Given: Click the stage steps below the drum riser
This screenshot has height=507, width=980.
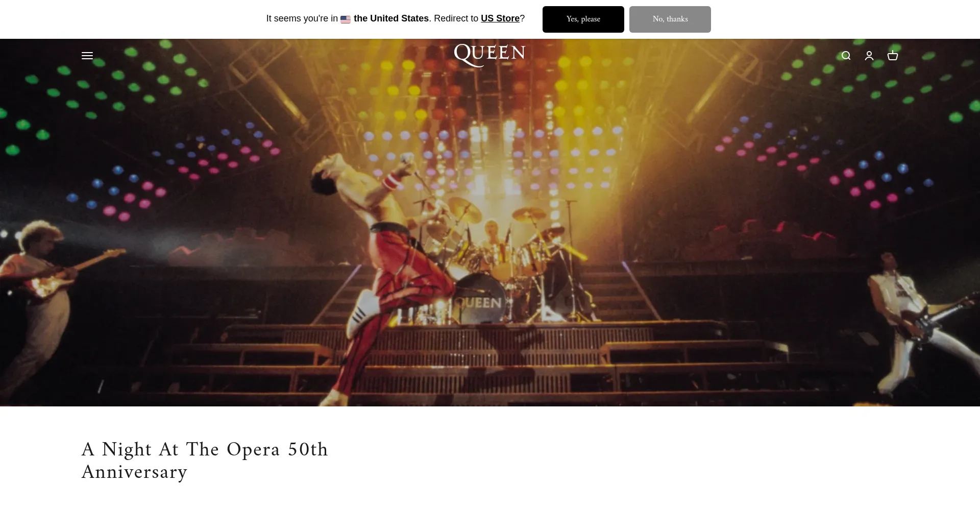Looking at the screenshot, I should [490, 357].
